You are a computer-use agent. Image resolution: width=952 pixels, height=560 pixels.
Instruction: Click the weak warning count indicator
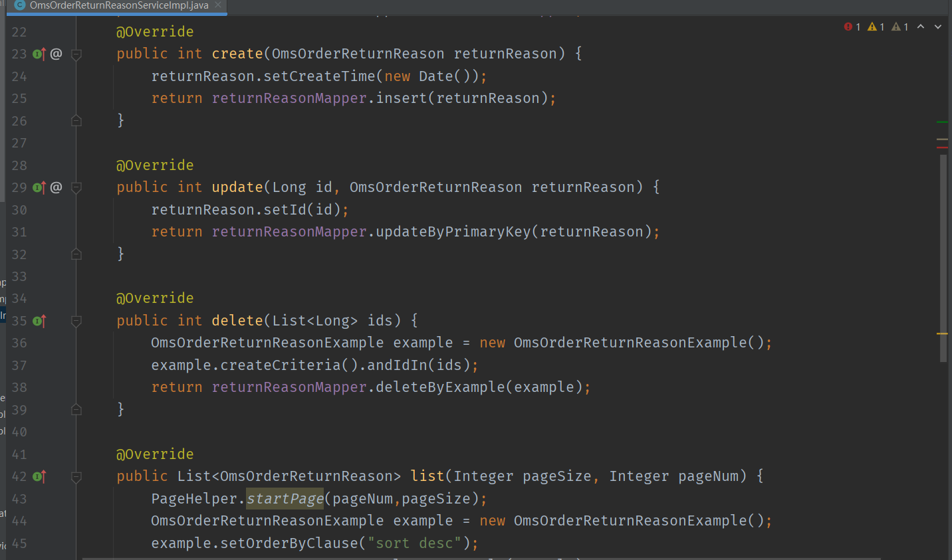pos(900,27)
